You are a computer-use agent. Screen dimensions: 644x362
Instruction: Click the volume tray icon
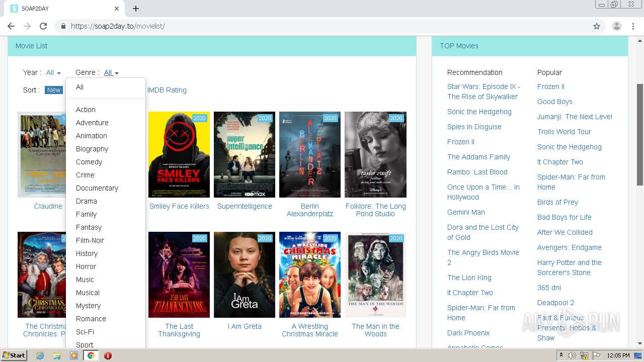(x=572, y=355)
